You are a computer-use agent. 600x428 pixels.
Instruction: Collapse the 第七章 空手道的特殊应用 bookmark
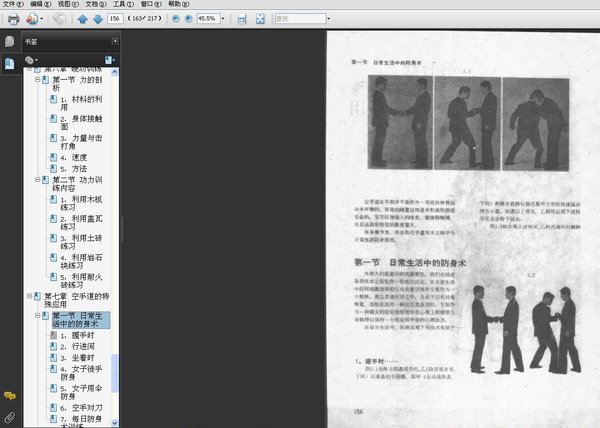click(x=29, y=296)
